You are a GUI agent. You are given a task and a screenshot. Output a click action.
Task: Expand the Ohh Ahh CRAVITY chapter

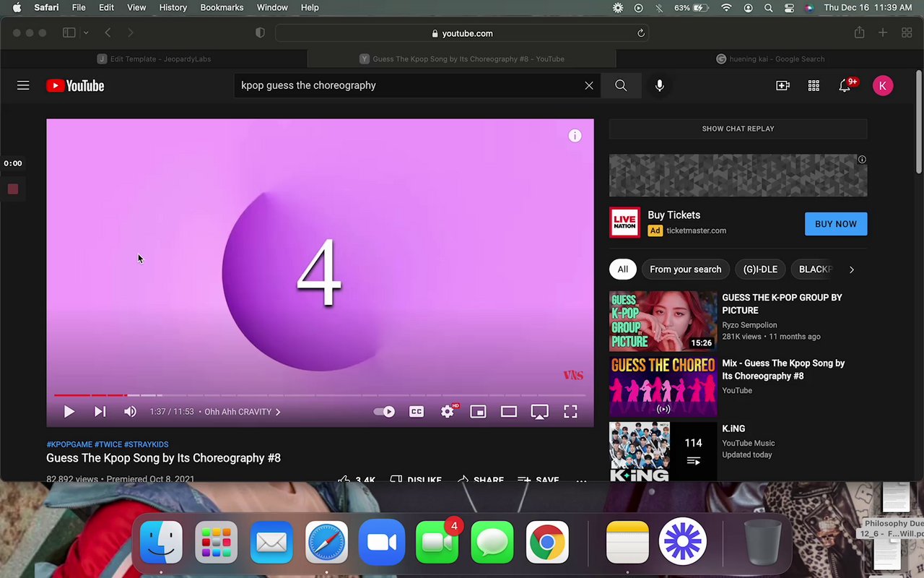pos(243,412)
